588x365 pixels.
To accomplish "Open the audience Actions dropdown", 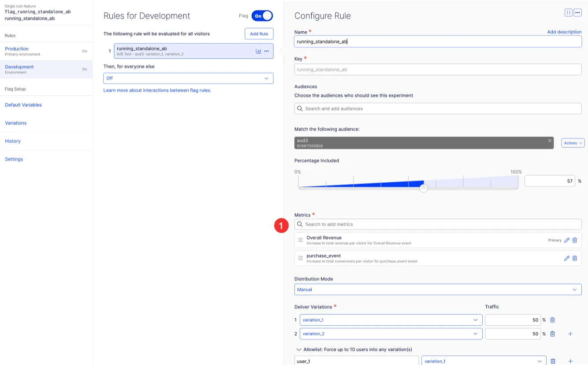I will click(x=573, y=143).
